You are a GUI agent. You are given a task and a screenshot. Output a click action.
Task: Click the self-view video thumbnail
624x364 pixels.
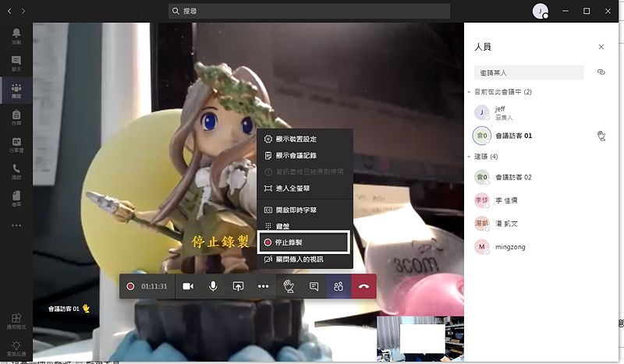pyautogui.click(x=420, y=338)
